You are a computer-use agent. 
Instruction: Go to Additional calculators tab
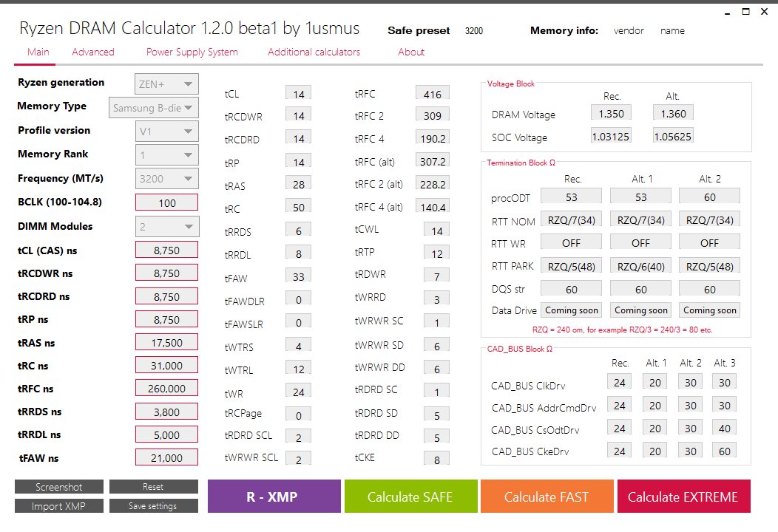click(x=314, y=52)
